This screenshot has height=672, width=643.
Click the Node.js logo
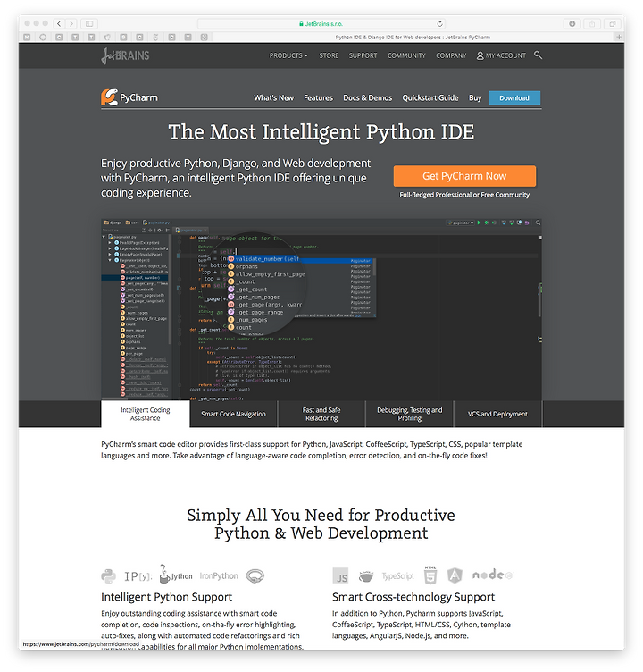(x=492, y=575)
